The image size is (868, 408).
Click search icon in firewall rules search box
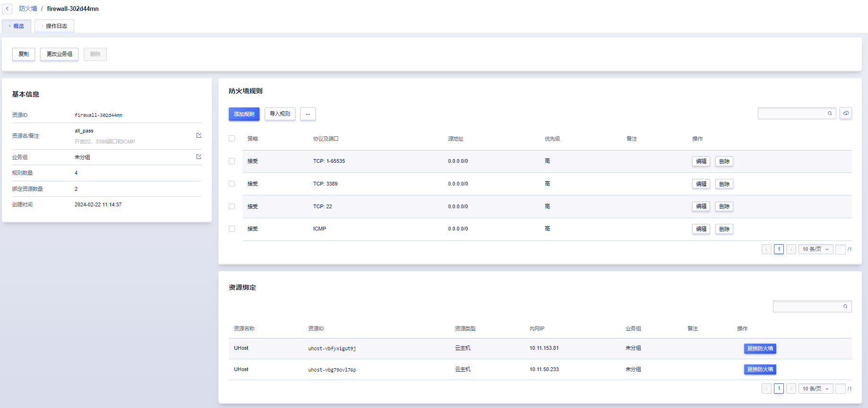[830, 114]
